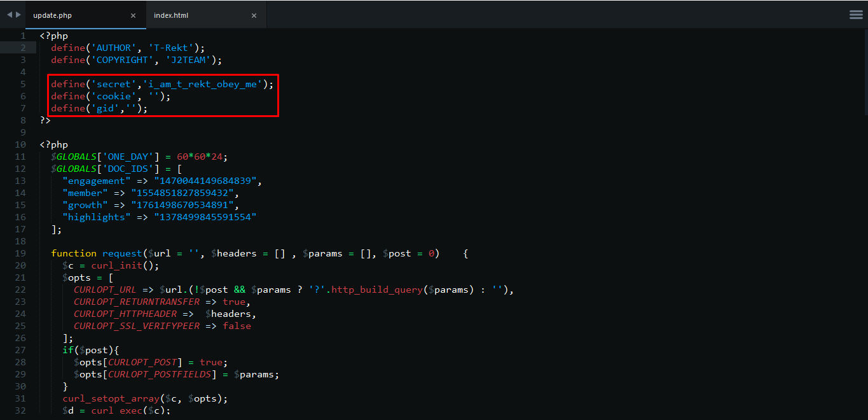
Task: Click the CURLOPT_RETURNTRANSFER constant
Action: [137, 302]
